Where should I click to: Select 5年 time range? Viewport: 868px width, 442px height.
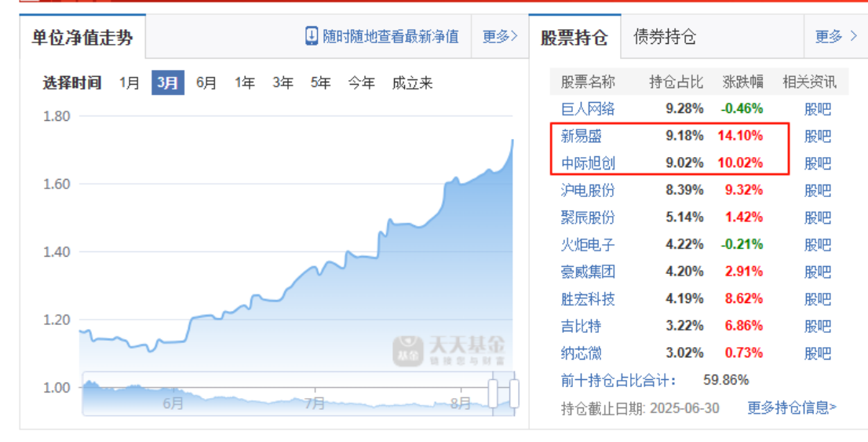[320, 83]
